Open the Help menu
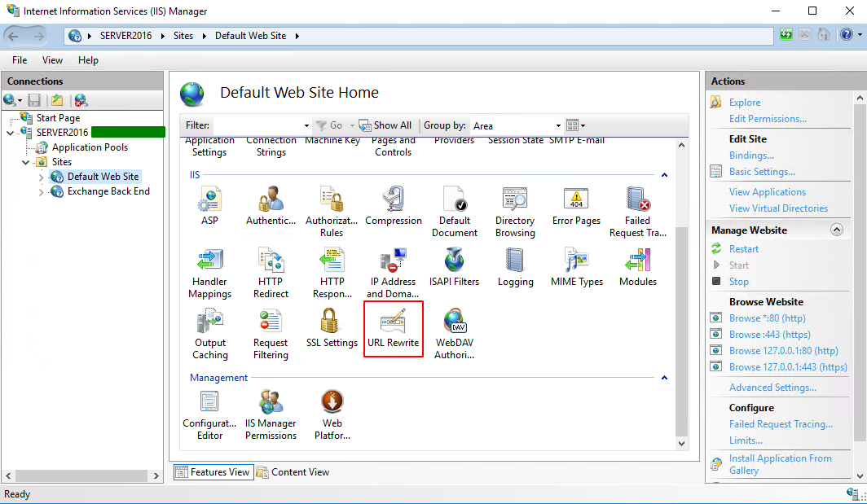The image size is (867, 504). point(88,59)
